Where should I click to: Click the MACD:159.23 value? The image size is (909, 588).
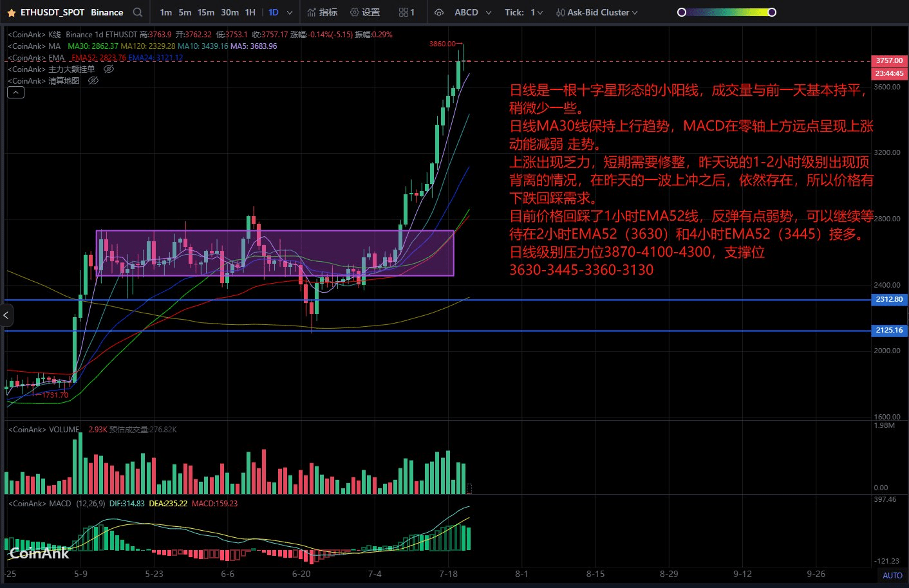pyautogui.click(x=214, y=504)
